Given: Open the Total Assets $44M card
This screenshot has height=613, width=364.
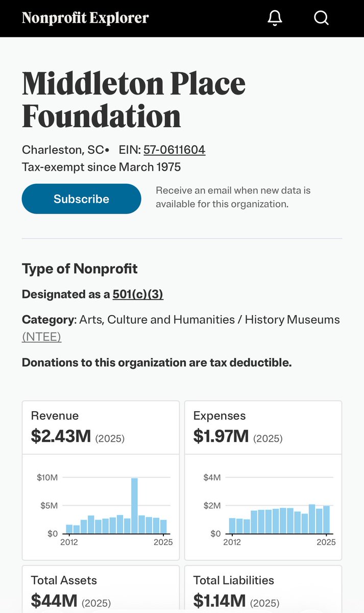Looking at the screenshot, I should (101, 589).
